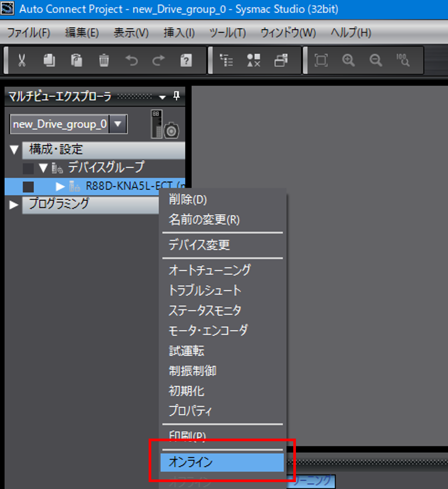The width and height of the screenshot is (448, 489).
Task: Open the help question mark icon
Action: [x=186, y=60]
